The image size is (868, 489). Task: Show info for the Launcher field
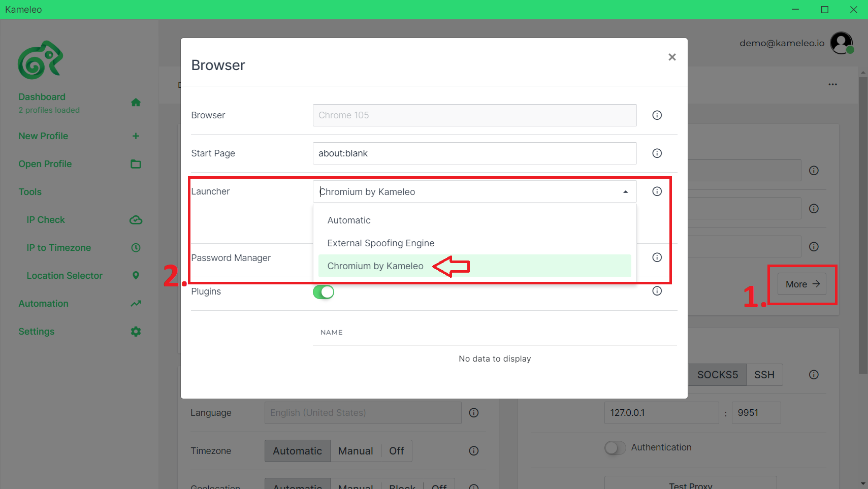point(657,191)
